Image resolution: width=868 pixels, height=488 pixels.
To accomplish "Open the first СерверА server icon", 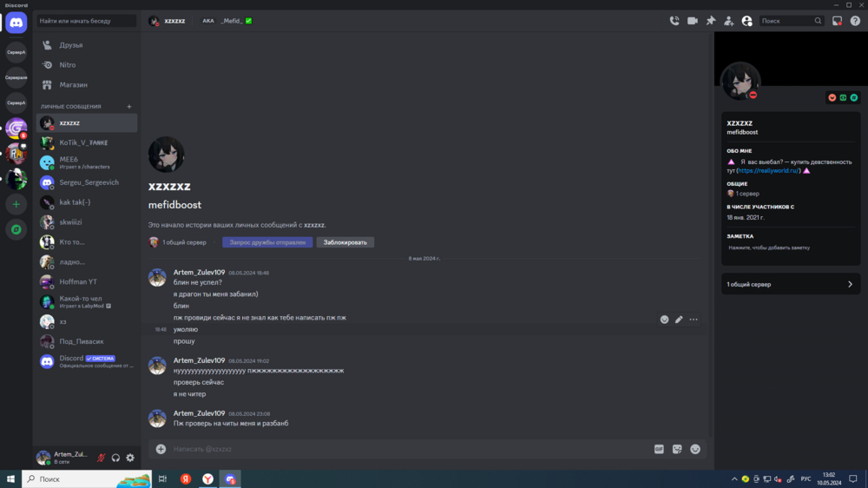I will (x=16, y=52).
